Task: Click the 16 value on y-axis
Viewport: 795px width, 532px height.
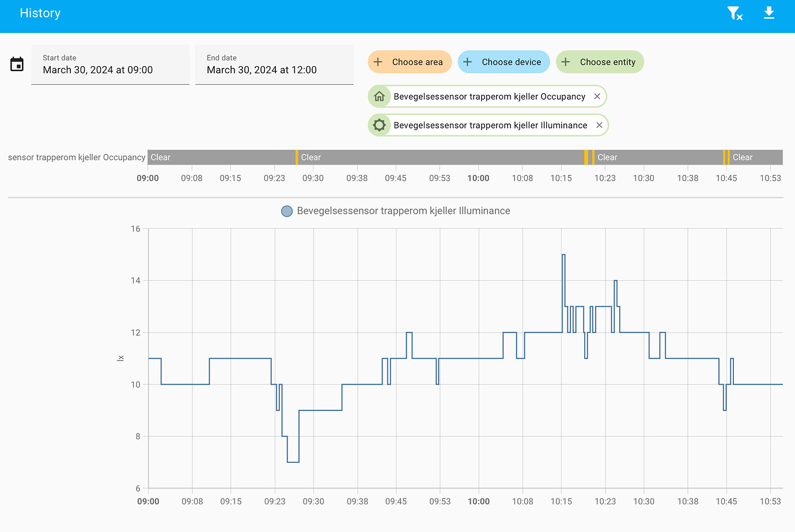Action: tap(135, 229)
